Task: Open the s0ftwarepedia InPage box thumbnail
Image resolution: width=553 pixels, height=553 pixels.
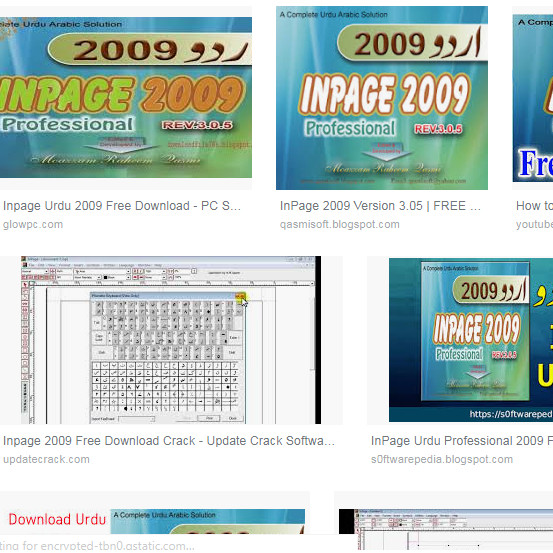Action: pos(471,340)
